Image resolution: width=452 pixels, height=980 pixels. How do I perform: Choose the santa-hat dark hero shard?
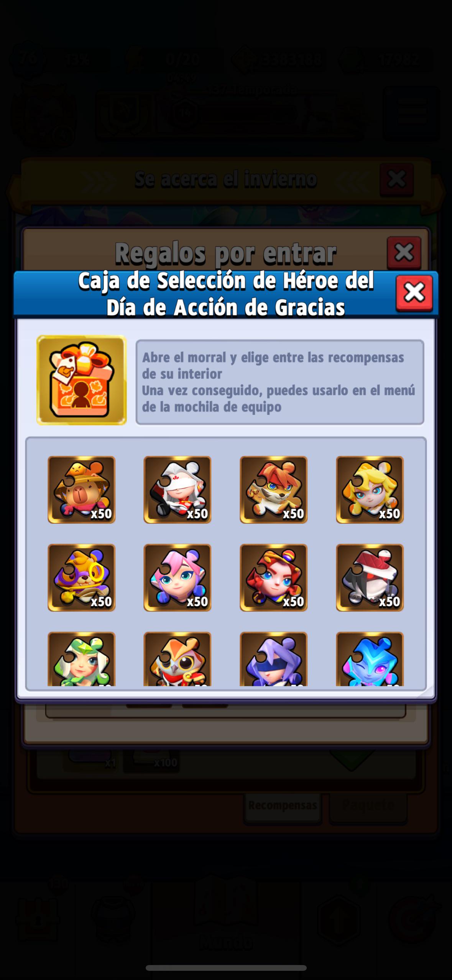pyautogui.click(x=370, y=577)
